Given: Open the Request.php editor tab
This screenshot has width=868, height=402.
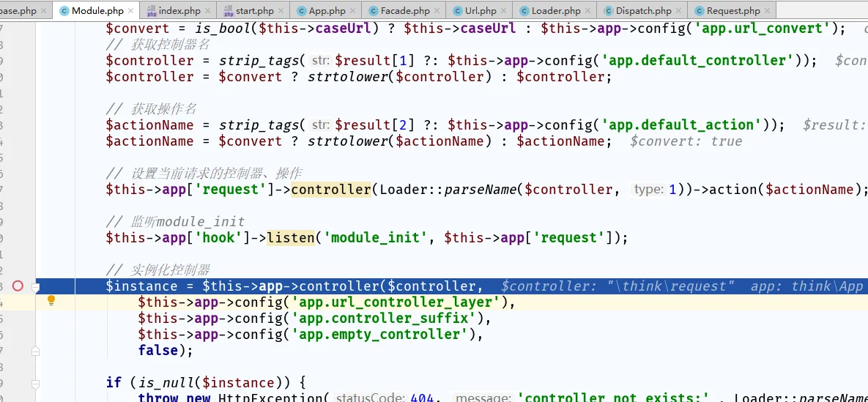Looking at the screenshot, I should pos(733,11).
